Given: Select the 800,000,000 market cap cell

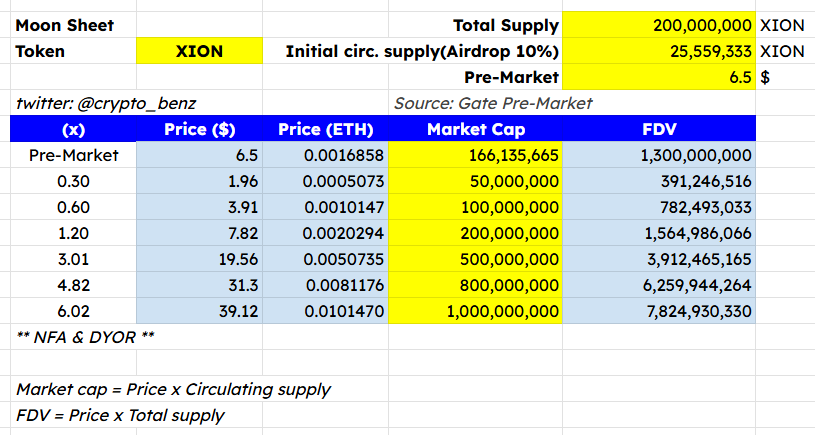Looking at the screenshot, I should pos(475,285).
